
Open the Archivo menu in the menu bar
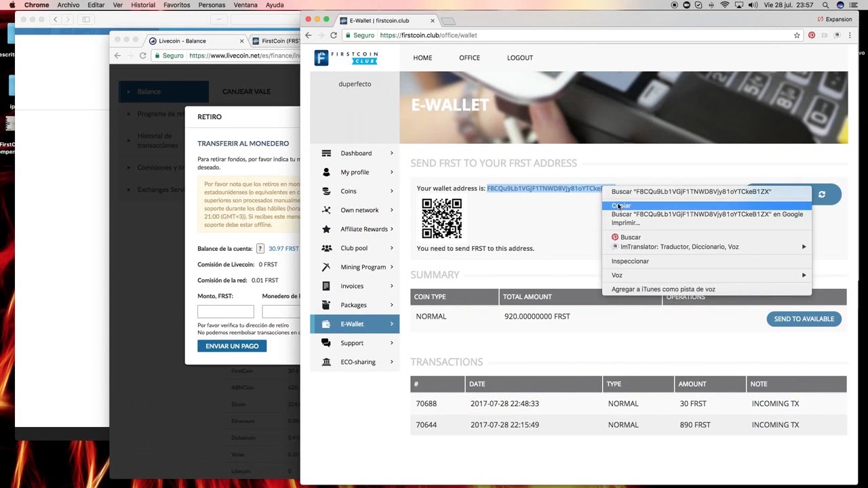[x=68, y=5]
